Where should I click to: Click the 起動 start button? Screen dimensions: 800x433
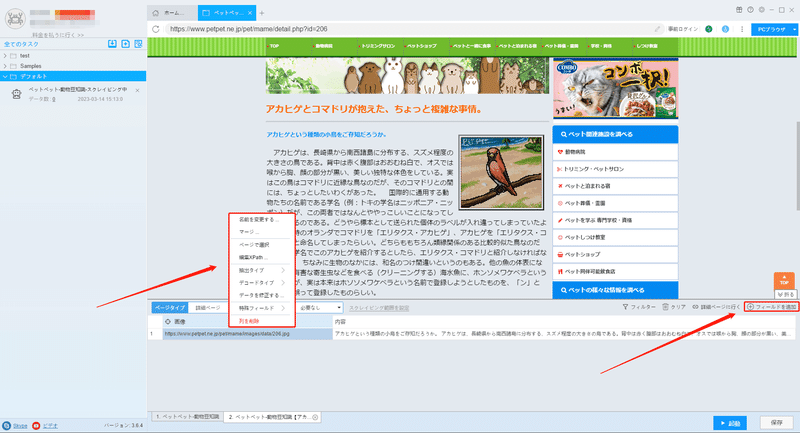tap(730, 423)
